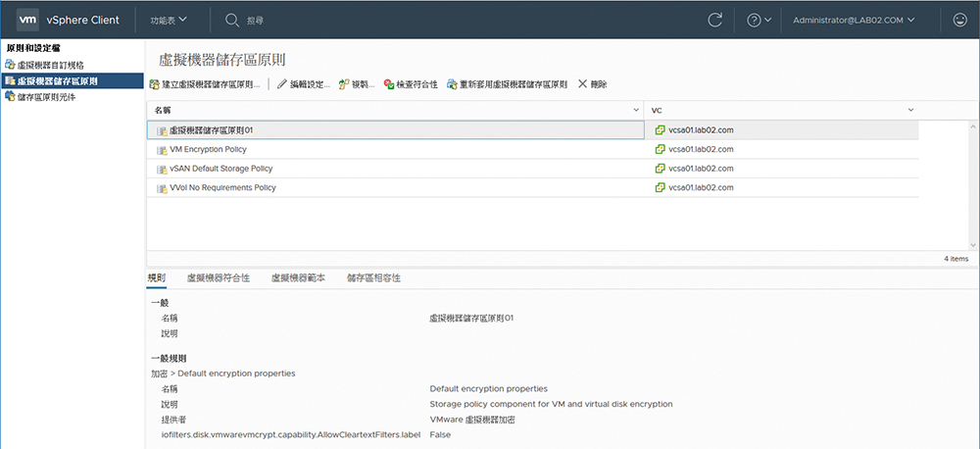Click 複製 toolbar button
Image resolution: width=980 pixels, height=449 pixels.
tap(357, 83)
